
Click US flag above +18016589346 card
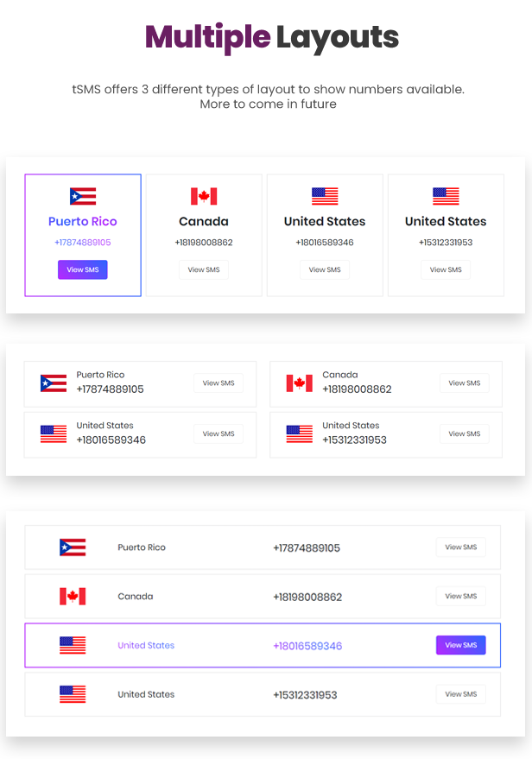325,197
